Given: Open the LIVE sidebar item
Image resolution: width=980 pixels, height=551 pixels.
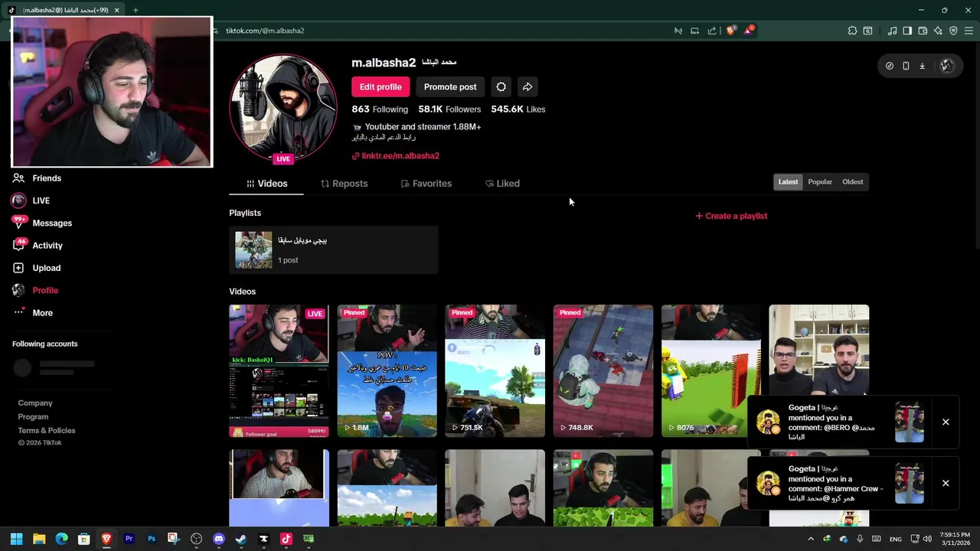Looking at the screenshot, I should pyautogui.click(x=31, y=201).
